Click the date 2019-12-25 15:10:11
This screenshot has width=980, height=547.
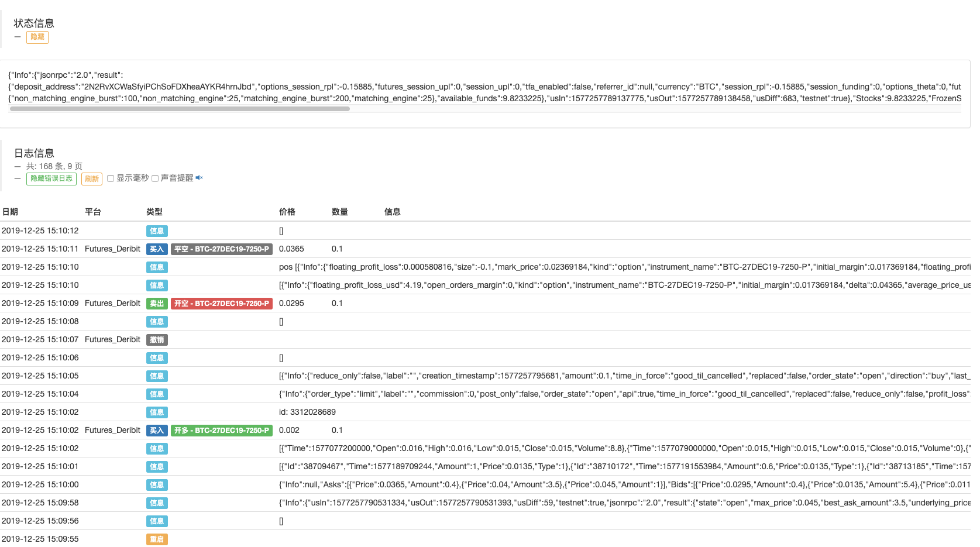pos(40,249)
